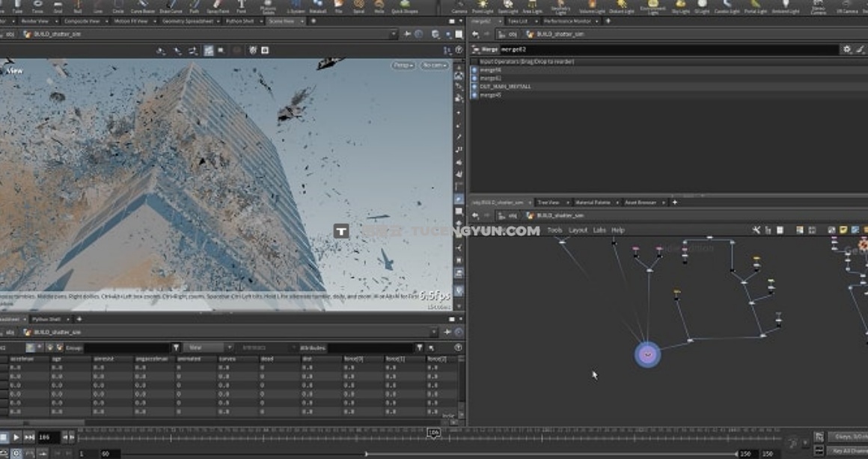Open the Layout menu in network editor
The height and width of the screenshot is (459, 868).
click(x=578, y=230)
